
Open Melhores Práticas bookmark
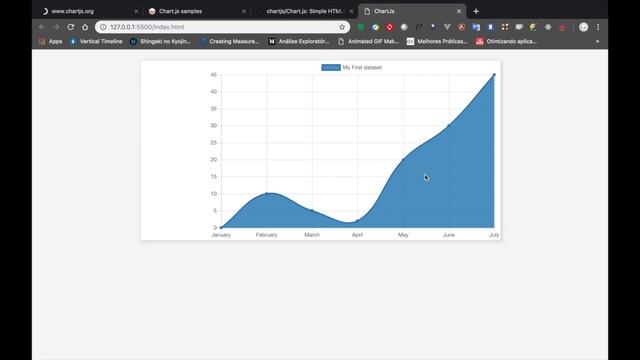437,41
